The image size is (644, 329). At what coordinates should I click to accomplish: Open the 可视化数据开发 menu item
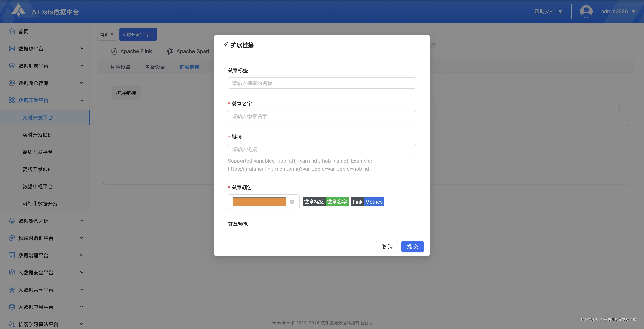click(40, 204)
